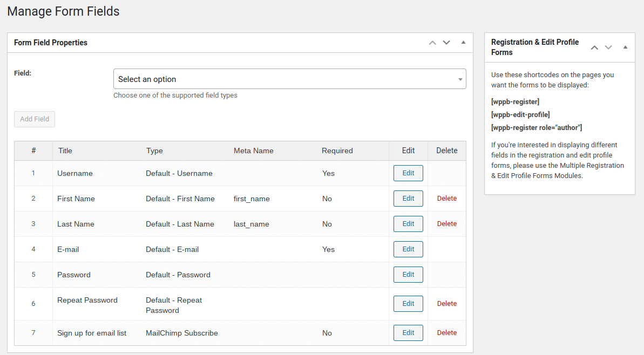Viewport: 644px width, 355px height.
Task: Click the Add Field button
Action: click(x=35, y=119)
